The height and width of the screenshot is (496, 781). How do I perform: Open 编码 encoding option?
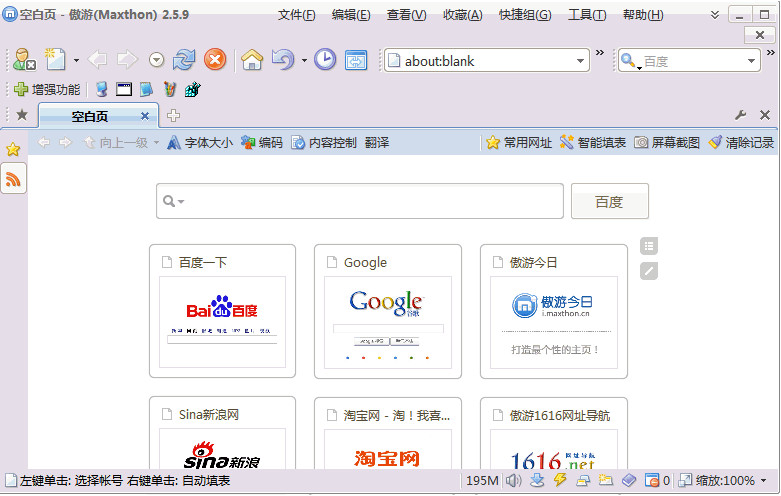pos(261,143)
